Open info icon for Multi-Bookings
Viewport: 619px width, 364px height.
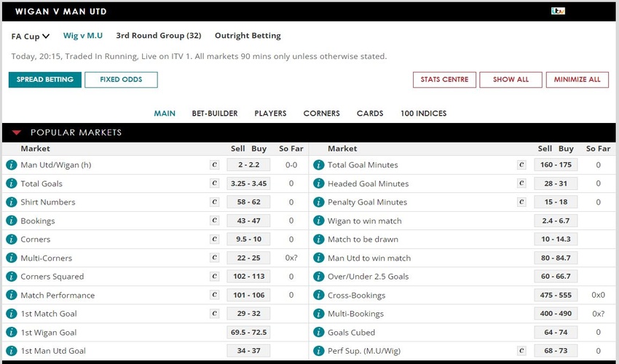[x=318, y=314]
